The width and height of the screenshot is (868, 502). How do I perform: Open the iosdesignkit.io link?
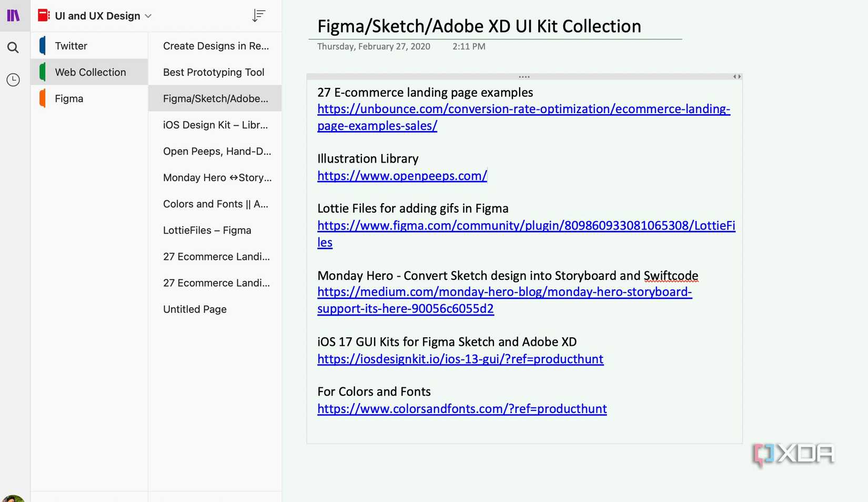point(460,359)
